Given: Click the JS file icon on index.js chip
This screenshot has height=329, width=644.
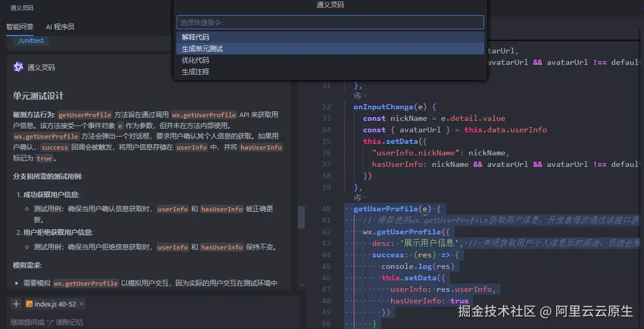Looking at the screenshot, I should [x=29, y=304].
